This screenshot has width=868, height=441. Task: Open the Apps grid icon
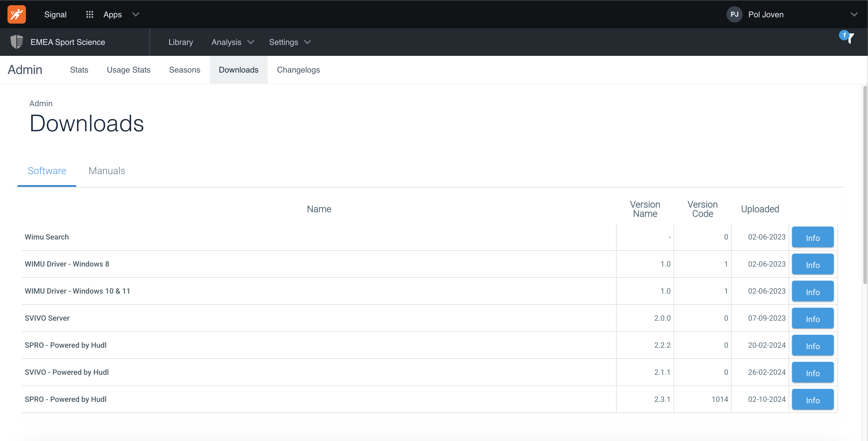89,14
